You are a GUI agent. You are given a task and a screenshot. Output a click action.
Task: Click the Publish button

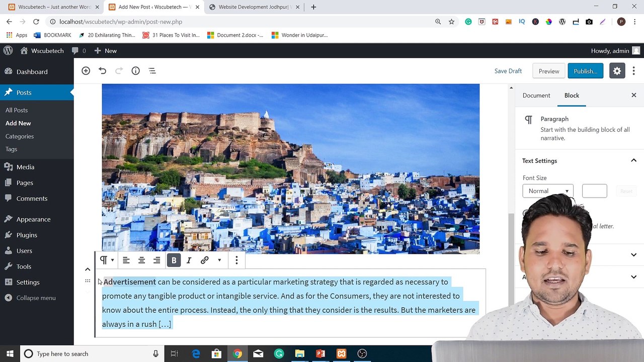[x=585, y=71]
